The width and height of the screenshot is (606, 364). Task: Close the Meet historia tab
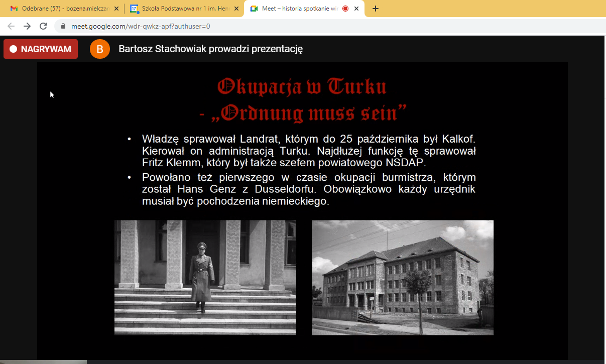tap(357, 9)
